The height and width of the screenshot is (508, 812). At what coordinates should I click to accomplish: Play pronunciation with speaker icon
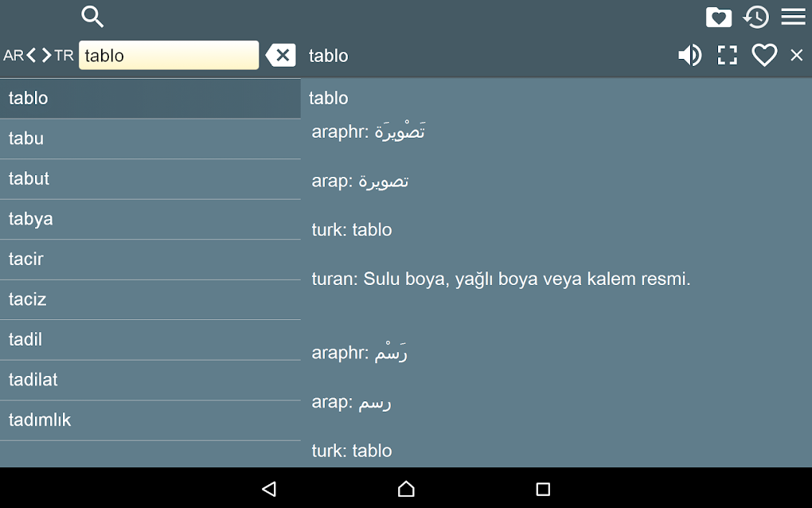click(x=689, y=55)
